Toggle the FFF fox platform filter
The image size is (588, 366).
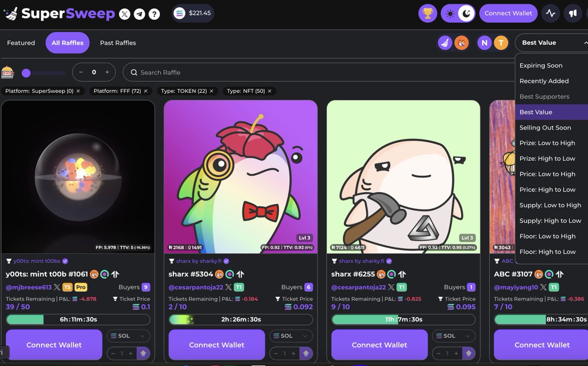click(x=461, y=43)
